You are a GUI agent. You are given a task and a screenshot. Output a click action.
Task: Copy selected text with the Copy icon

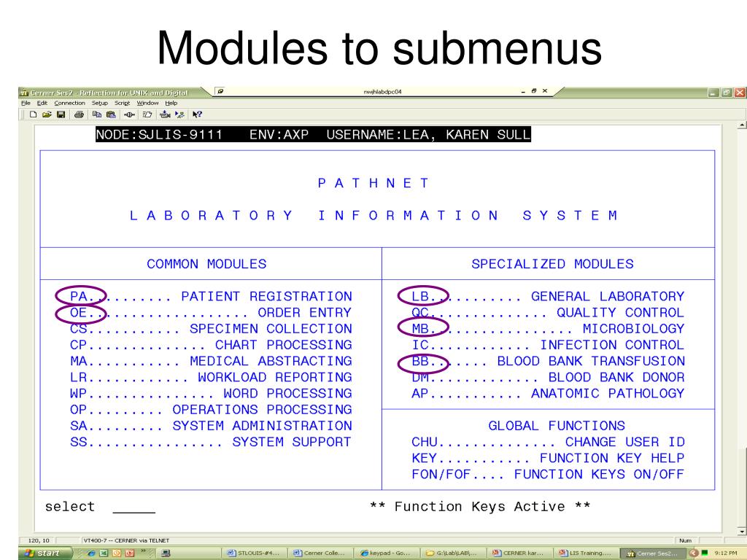pyautogui.click(x=98, y=114)
